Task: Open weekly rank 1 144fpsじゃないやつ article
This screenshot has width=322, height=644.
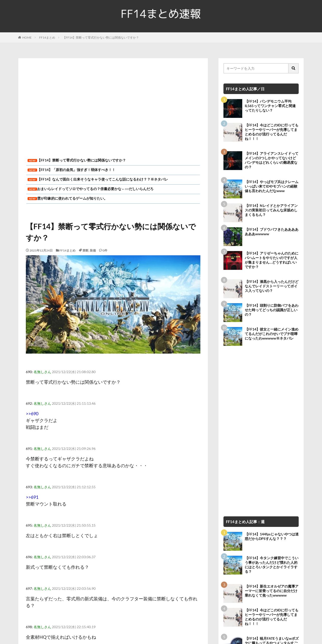Action: 272,536
